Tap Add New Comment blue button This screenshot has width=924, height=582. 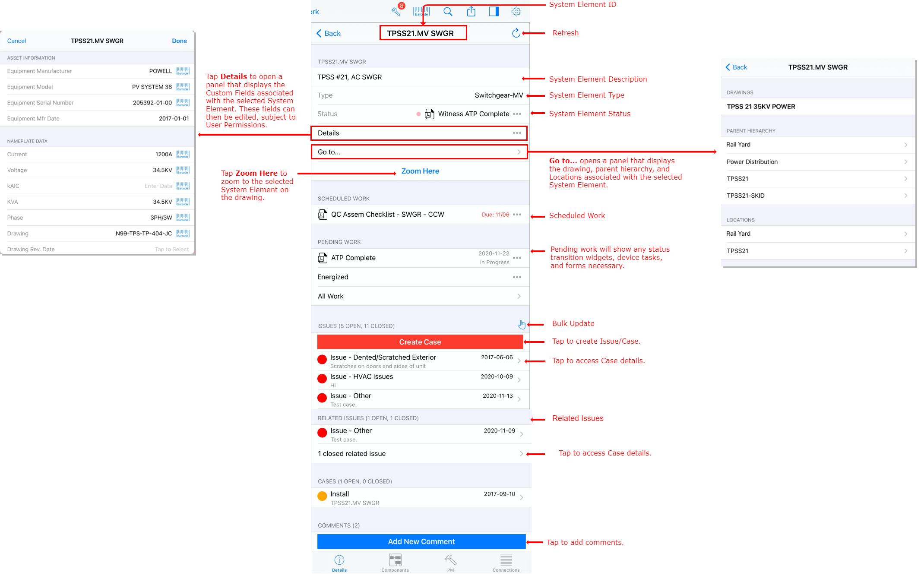pyautogui.click(x=420, y=541)
